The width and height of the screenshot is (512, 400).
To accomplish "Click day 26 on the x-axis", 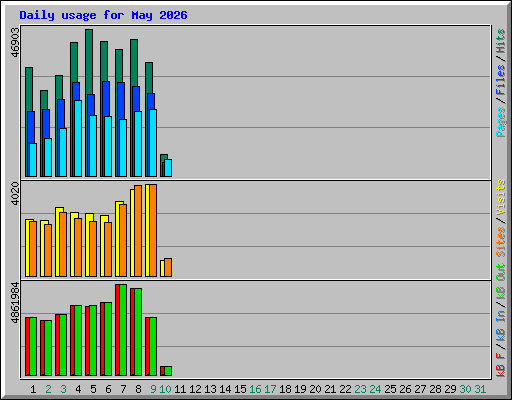I will [405, 389].
